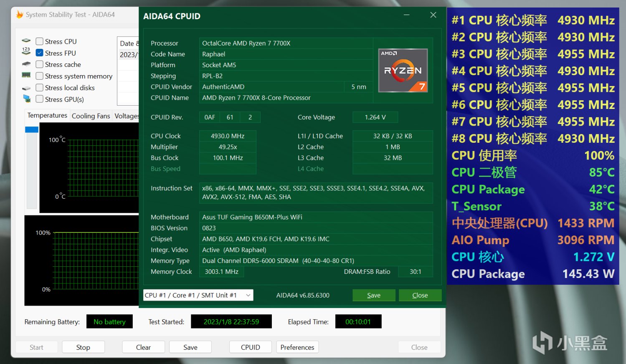This screenshot has height=364, width=626.
Task: Tick the Stress system memory checkbox
Action: click(x=40, y=76)
